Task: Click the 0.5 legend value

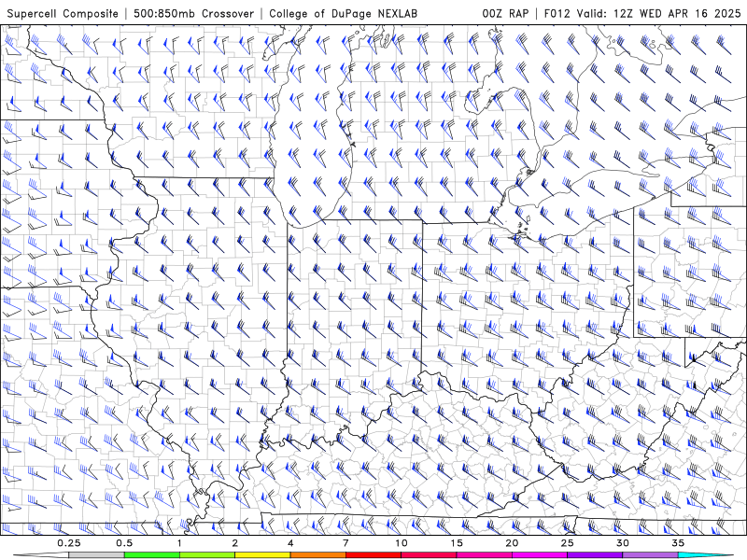Action: click(x=124, y=543)
